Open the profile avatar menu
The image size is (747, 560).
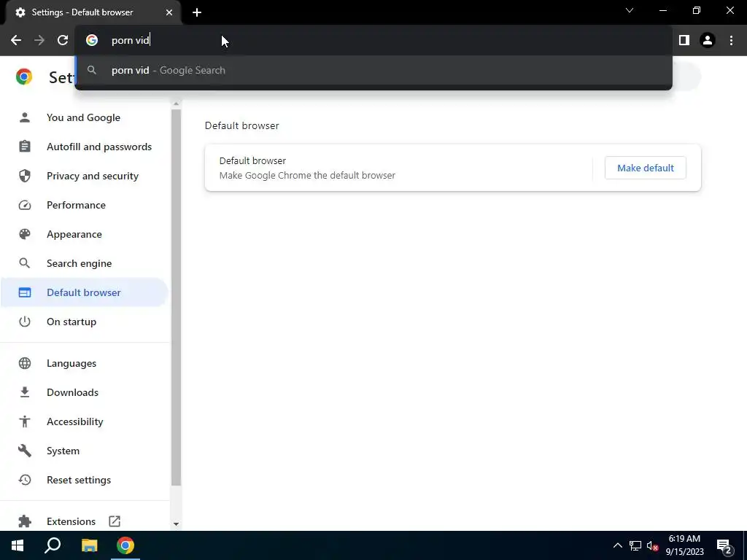tap(708, 40)
